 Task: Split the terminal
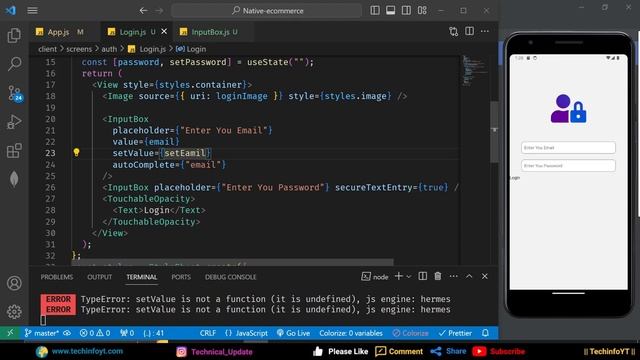[423, 276]
